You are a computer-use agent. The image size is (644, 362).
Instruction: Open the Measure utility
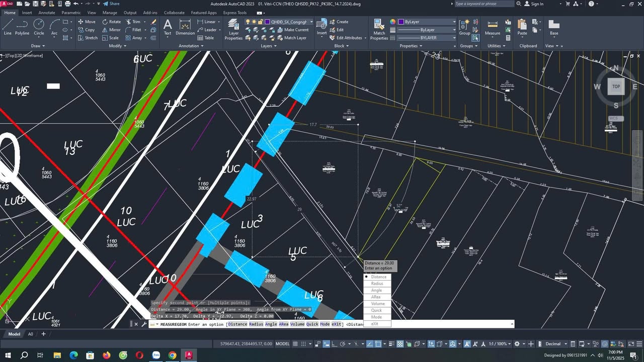(x=493, y=27)
